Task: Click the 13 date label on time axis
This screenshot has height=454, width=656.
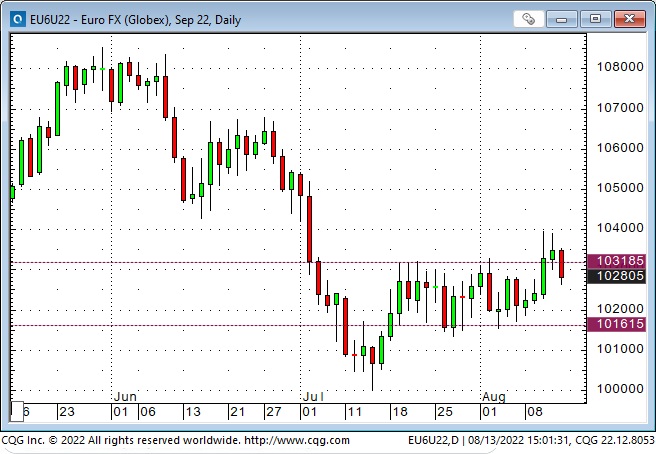Action: pyautogui.click(x=193, y=412)
